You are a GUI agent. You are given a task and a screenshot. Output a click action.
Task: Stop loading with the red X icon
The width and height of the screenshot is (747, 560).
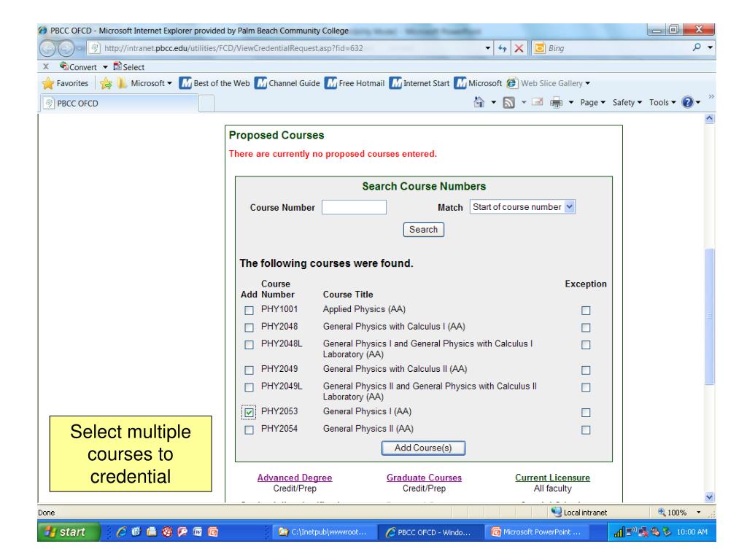(519, 48)
